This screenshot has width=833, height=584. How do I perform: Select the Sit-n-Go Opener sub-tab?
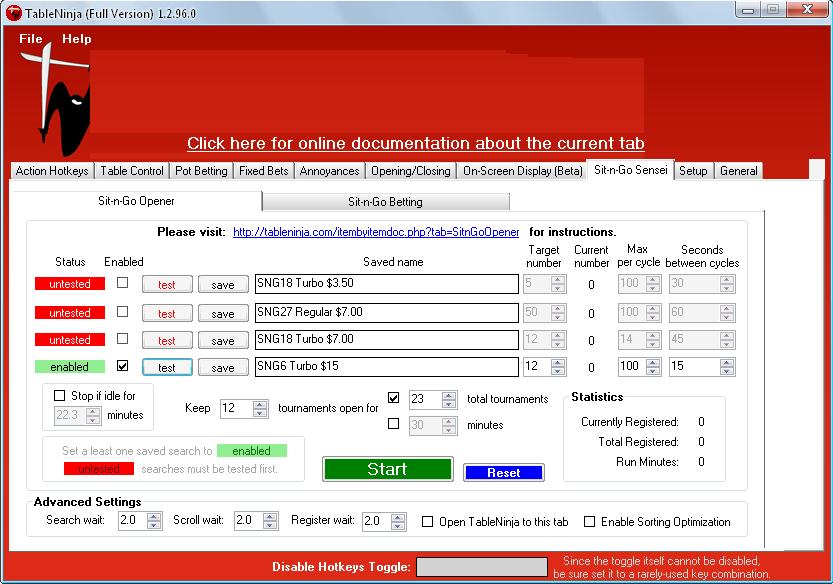tap(137, 201)
